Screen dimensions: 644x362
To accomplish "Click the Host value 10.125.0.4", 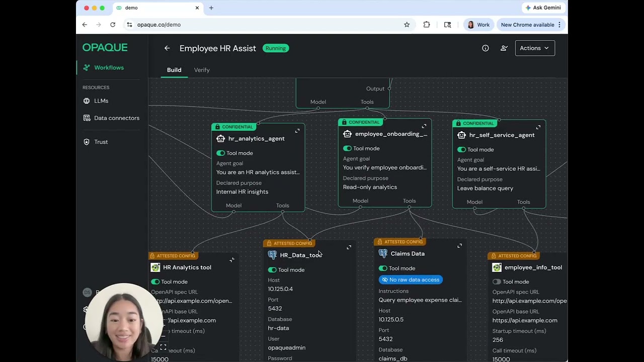I will (280, 289).
